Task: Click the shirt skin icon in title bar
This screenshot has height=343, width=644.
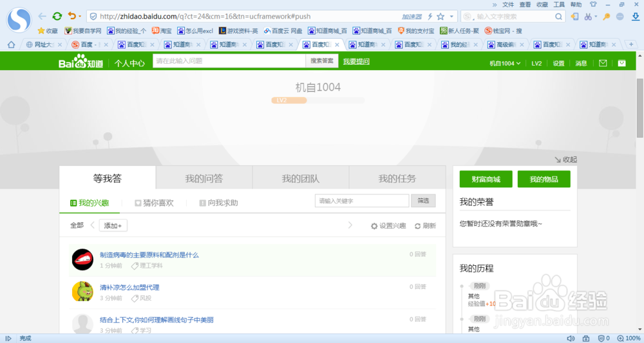Action: click(593, 5)
